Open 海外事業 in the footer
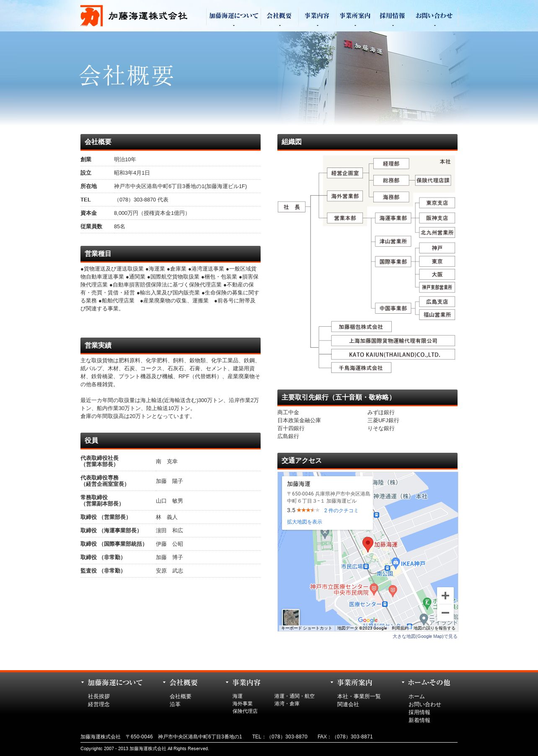 (243, 704)
